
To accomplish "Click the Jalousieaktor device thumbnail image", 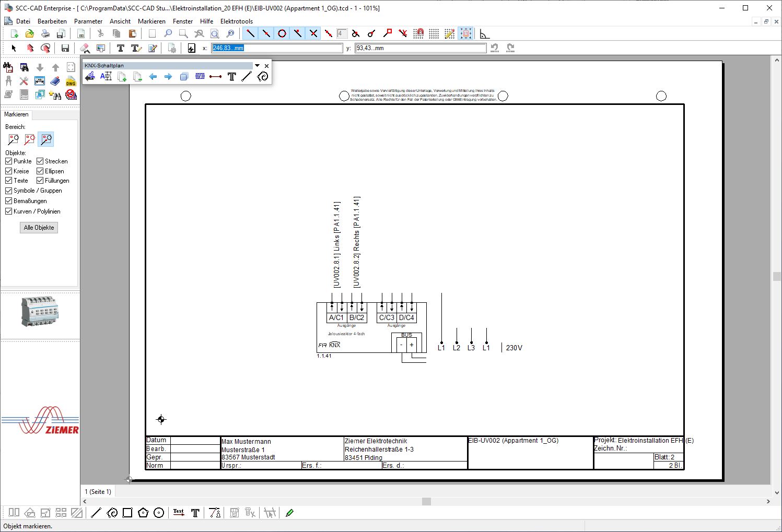I will tap(40, 311).
